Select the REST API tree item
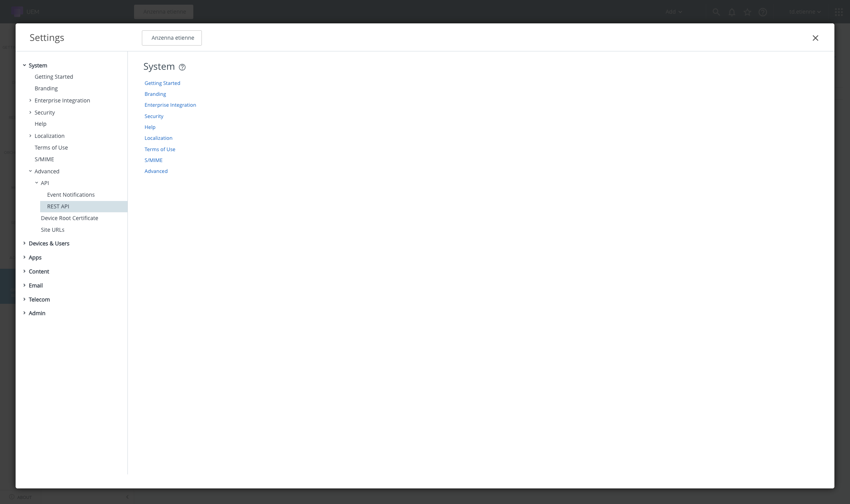Viewport: 850px width, 504px height. pos(58,206)
